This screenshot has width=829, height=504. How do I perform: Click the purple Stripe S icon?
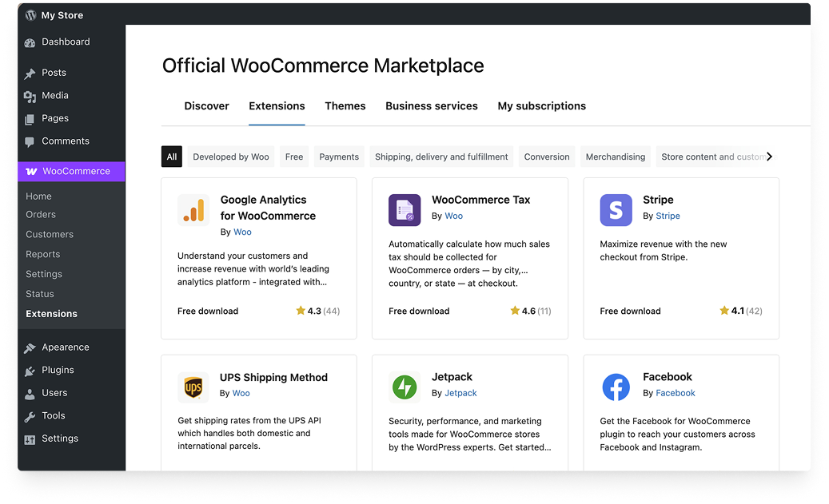(x=616, y=210)
